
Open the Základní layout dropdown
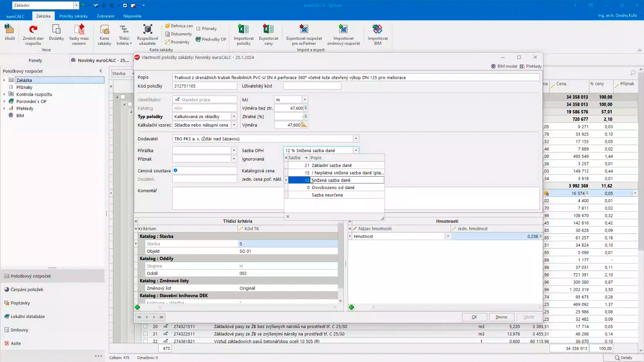pos(76,5)
